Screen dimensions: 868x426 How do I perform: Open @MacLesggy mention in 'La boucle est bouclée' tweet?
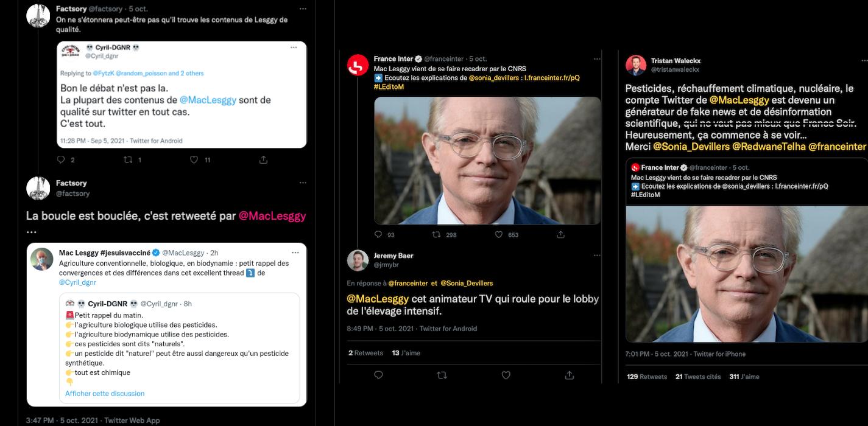click(272, 216)
